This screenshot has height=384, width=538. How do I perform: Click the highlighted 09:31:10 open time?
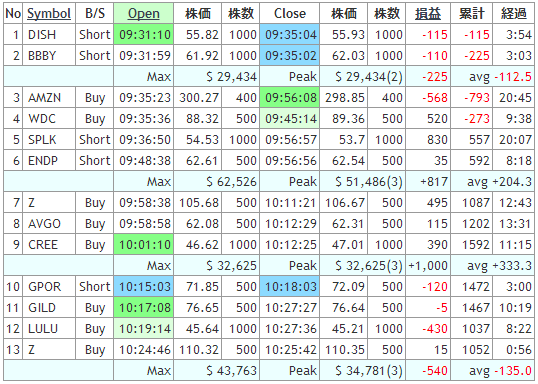click(x=143, y=35)
